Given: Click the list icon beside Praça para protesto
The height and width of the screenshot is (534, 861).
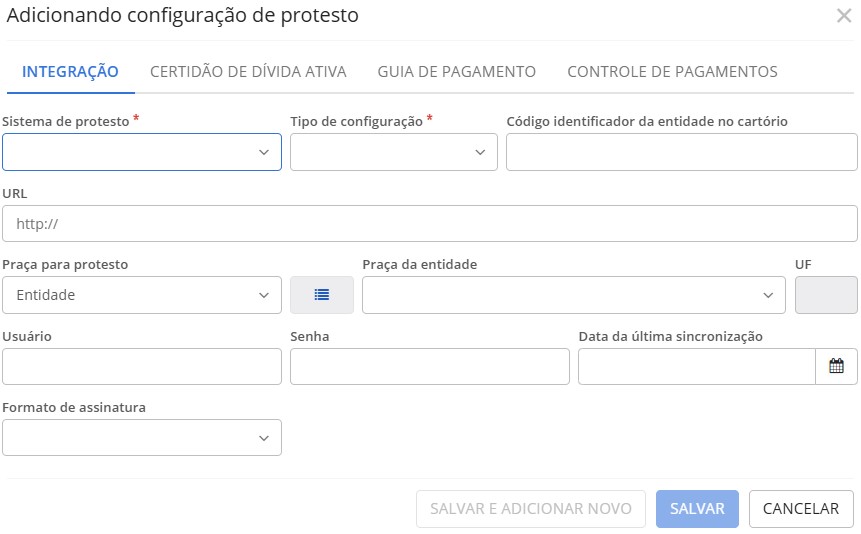Looking at the screenshot, I should click(x=322, y=295).
